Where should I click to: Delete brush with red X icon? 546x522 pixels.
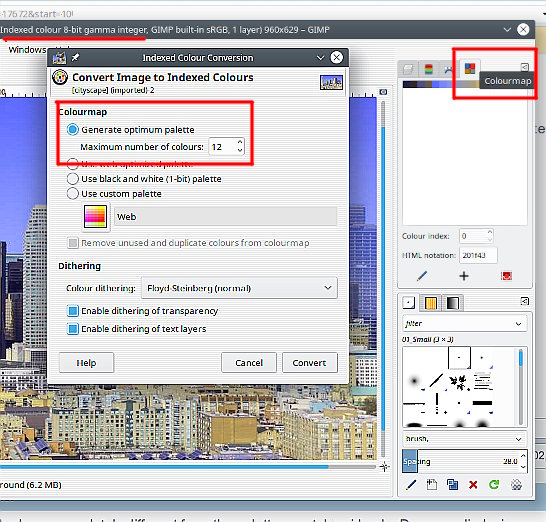click(473, 484)
